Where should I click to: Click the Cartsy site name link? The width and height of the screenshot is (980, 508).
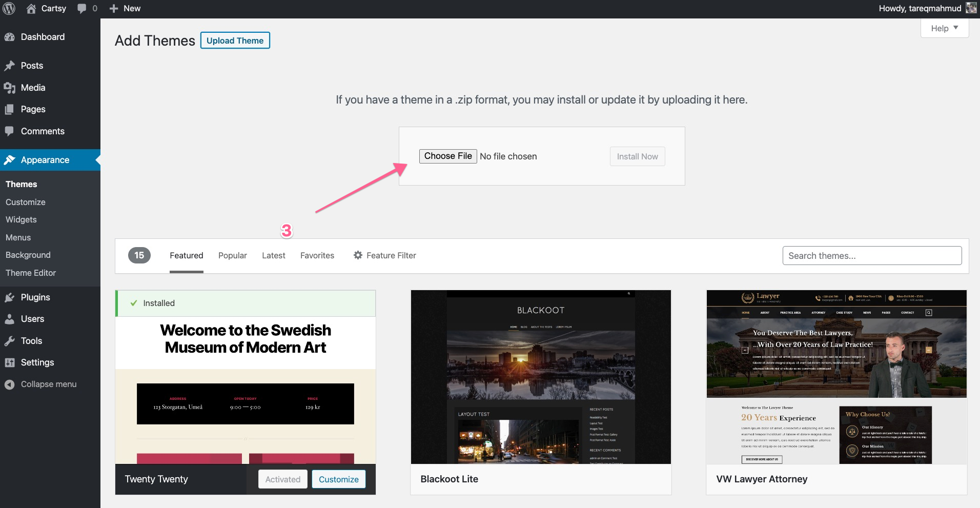pos(54,9)
